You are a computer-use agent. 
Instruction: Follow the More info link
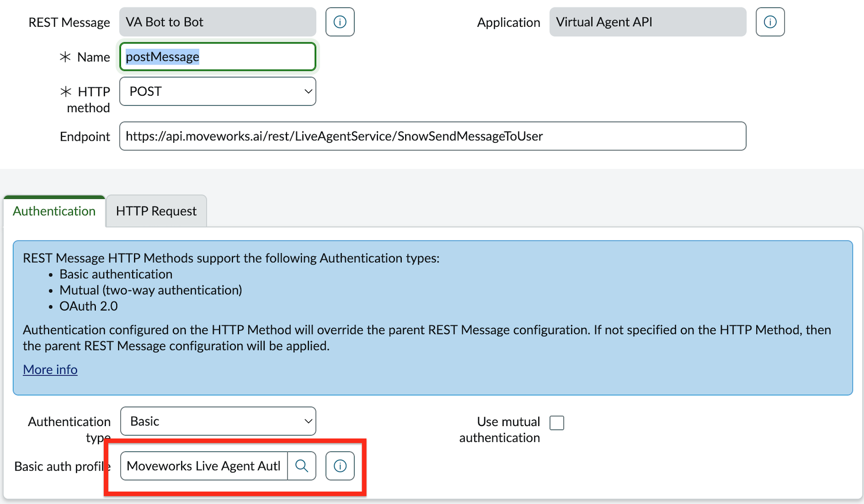[x=50, y=370]
